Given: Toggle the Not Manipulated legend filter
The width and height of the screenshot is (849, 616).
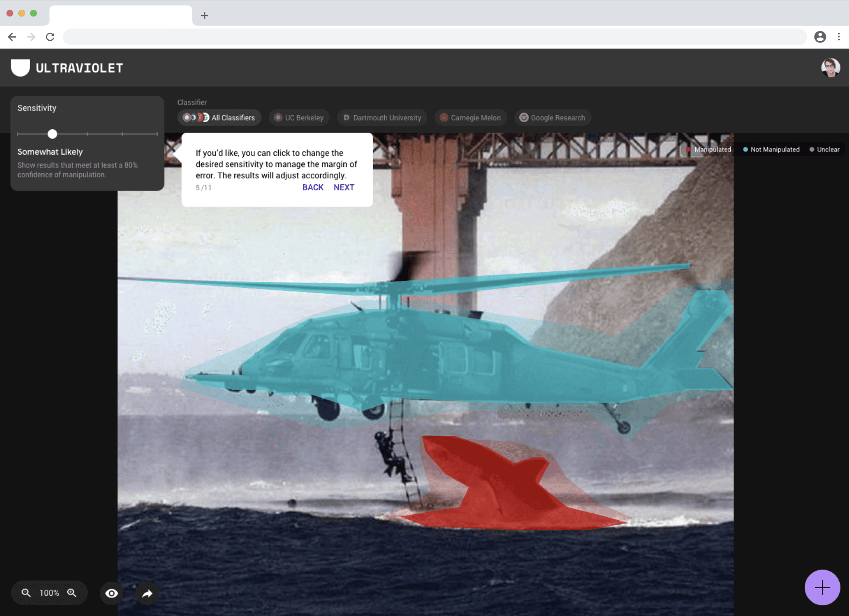Looking at the screenshot, I should tap(771, 150).
